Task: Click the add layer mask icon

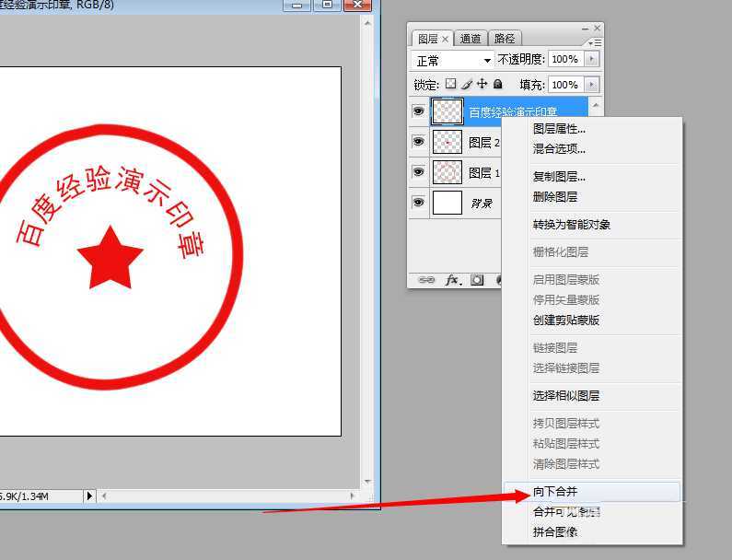Action: (477, 280)
